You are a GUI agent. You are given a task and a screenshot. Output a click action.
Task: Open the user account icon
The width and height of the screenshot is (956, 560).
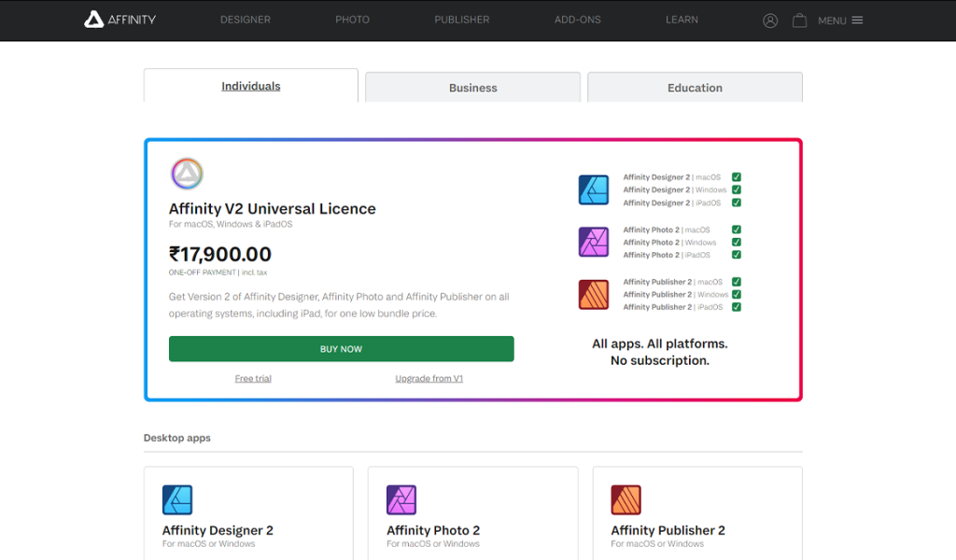tap(770, 21)
